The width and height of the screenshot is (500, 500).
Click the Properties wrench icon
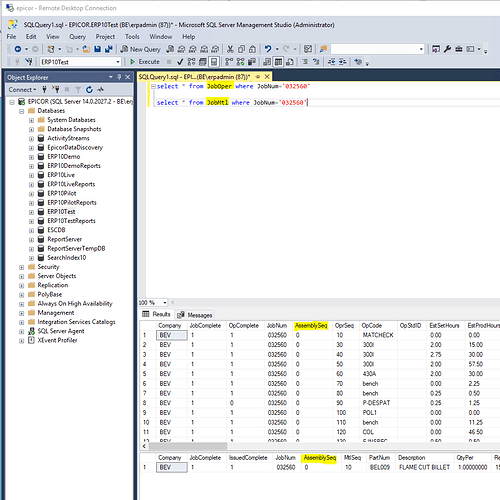(447, 49)
